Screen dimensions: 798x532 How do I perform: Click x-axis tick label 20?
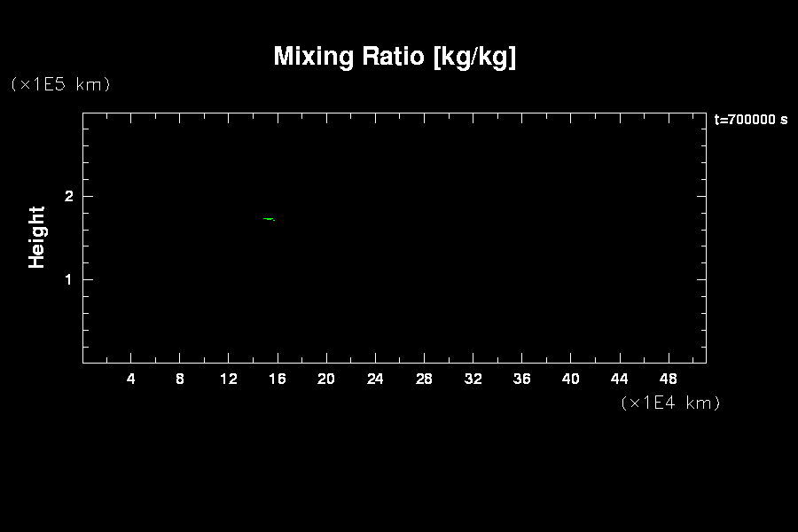pos(326,379)
